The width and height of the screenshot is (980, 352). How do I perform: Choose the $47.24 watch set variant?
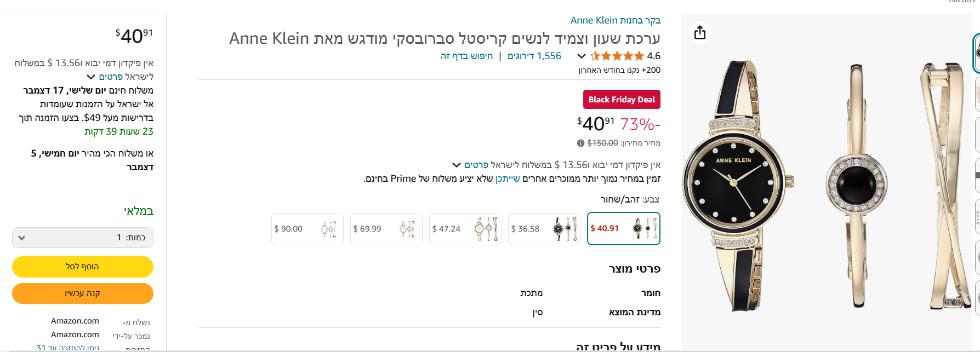[x=465, y=229]
